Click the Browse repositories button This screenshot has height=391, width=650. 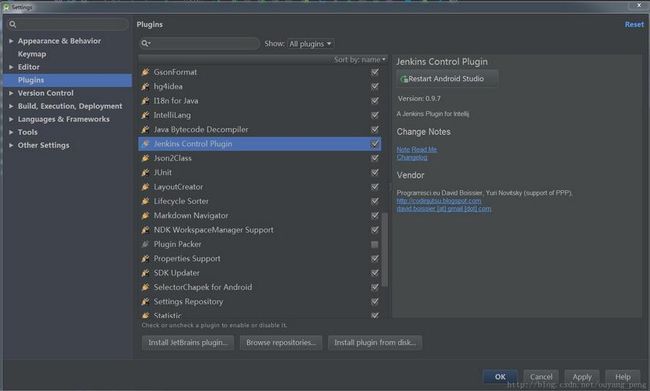click(x=281, y=342)
